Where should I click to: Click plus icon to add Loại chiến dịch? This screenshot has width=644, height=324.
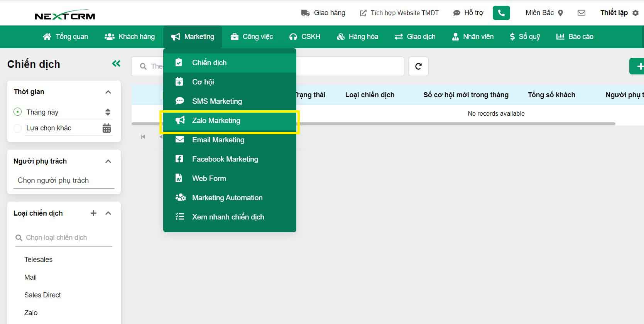(93, 213)
